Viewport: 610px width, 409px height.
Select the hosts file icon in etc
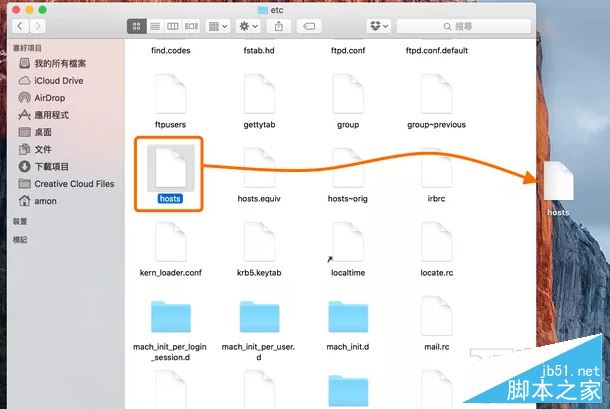pyautogui.click(x=170, y=168)
